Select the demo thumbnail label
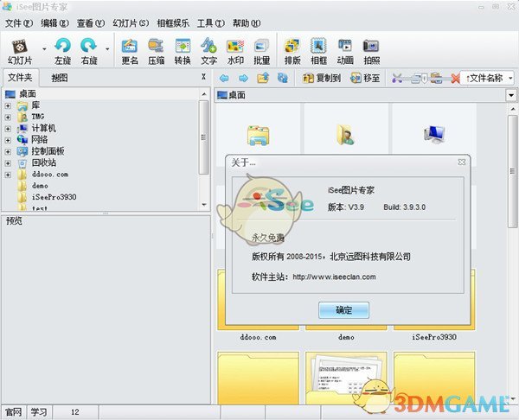 (x=346, y=337)
